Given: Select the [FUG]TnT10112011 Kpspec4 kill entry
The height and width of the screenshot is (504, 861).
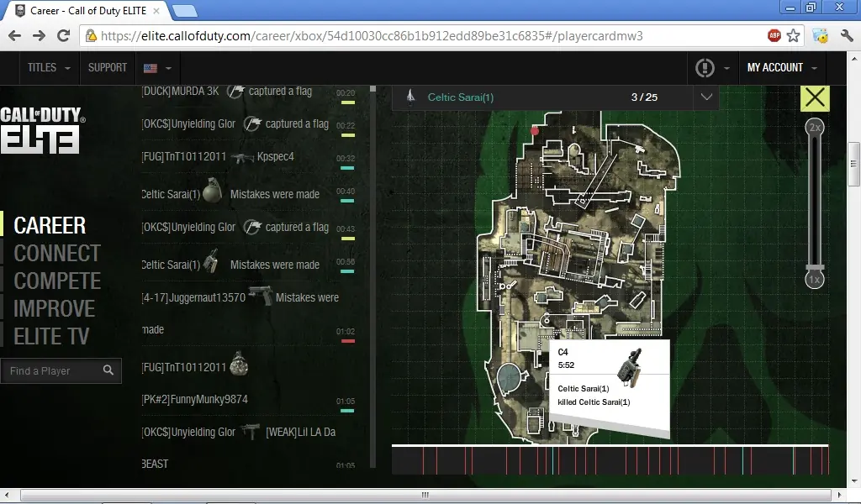Looking at the screenshot, I should pyautogui.click(x=248, y=157).
